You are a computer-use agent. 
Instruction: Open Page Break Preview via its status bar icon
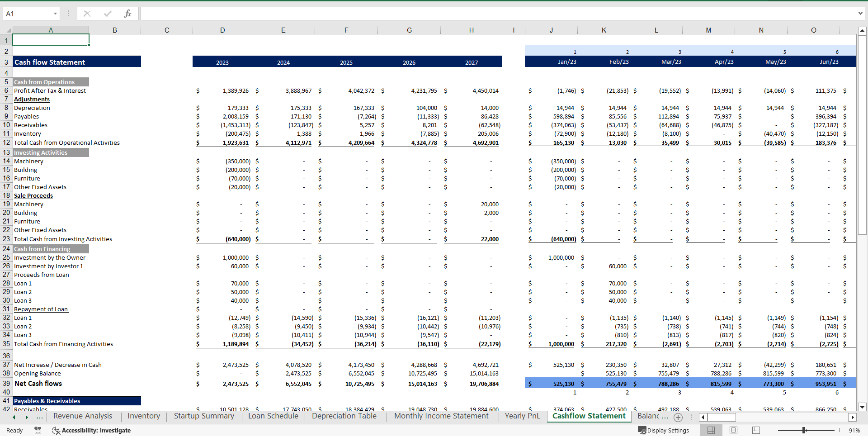755,430
